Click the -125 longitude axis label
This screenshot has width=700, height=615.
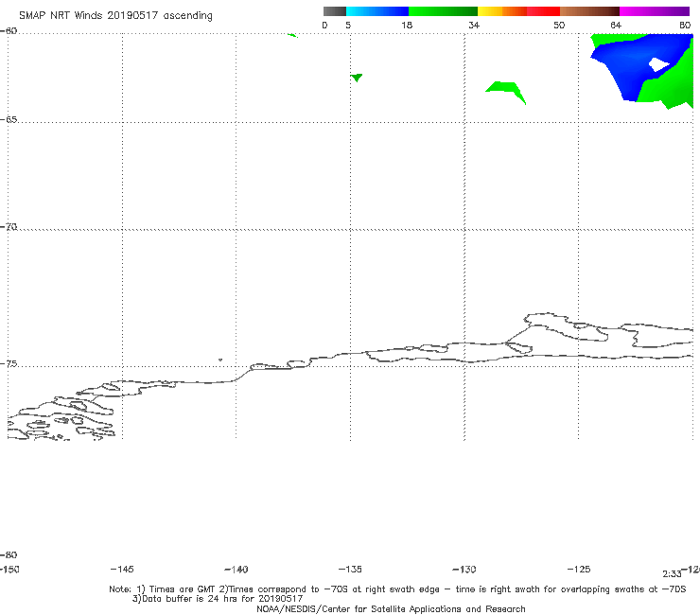click(579, 570)
